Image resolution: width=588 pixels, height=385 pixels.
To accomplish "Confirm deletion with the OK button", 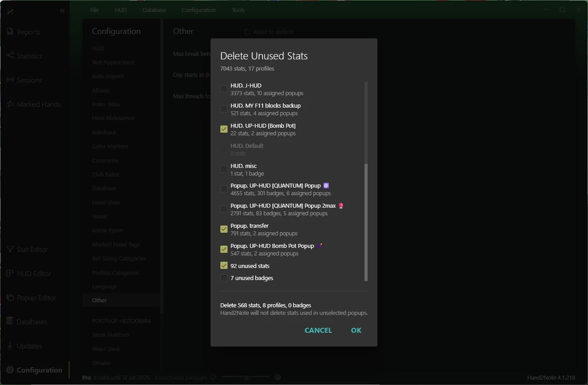I will [x=356, y=331].
